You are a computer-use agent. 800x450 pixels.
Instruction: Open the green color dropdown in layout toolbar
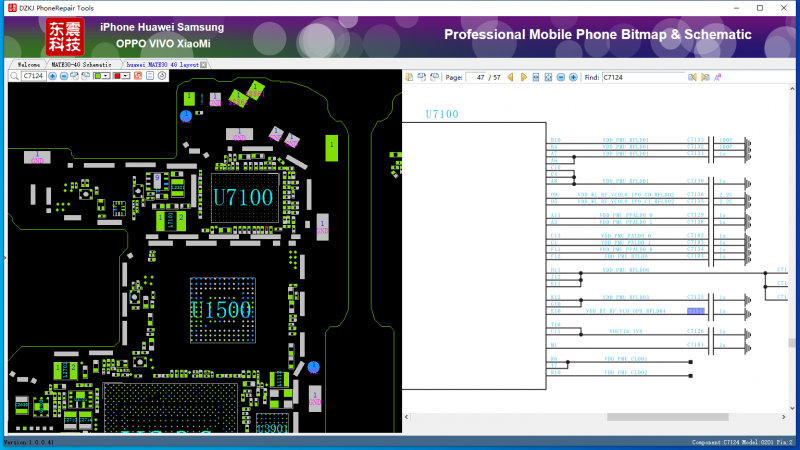click(107, 76)
